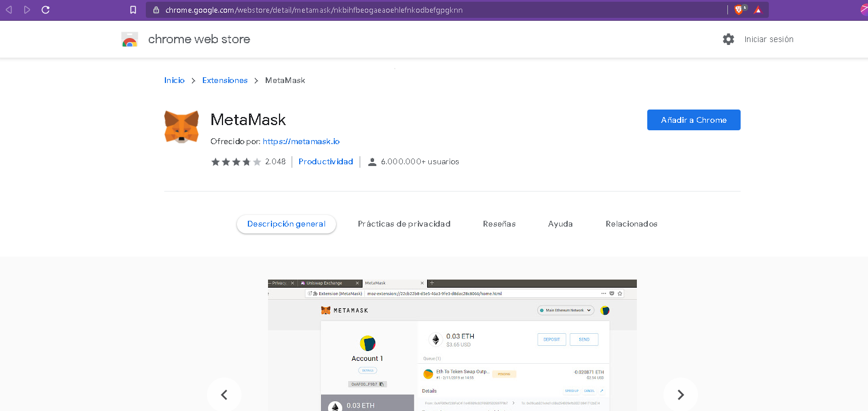View site security via the padlock icon
Viewport: 868px width, 411px height.
point(156,10)
